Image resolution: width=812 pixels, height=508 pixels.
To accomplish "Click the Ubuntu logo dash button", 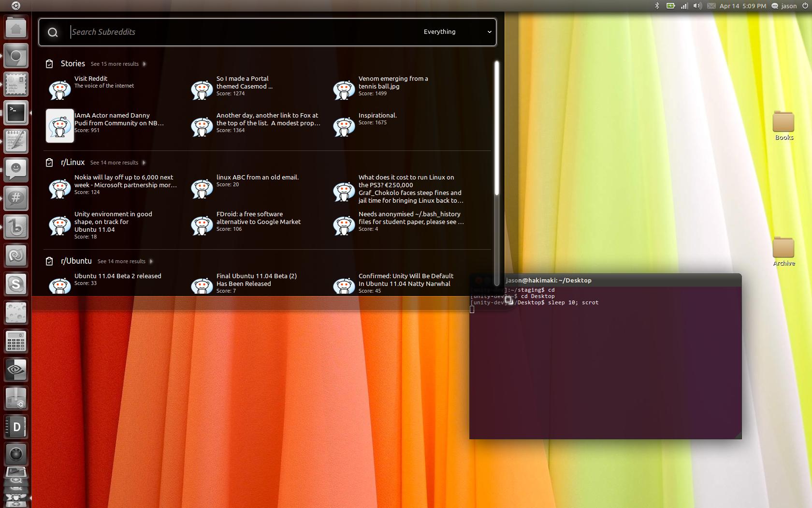I will [x=15, y=6].
